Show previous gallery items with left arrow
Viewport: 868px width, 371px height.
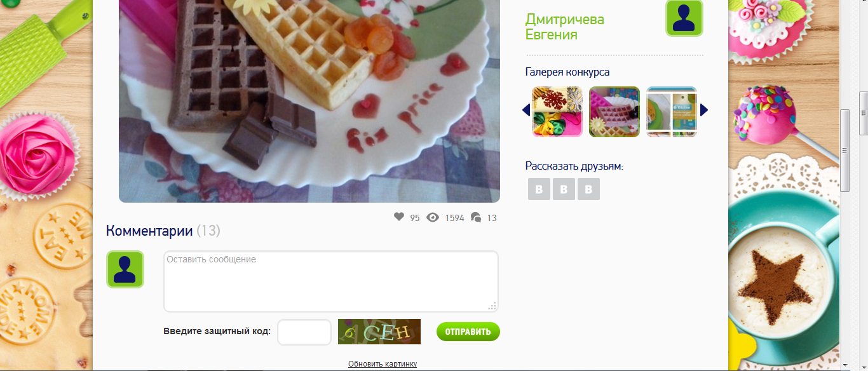[526, 111]
